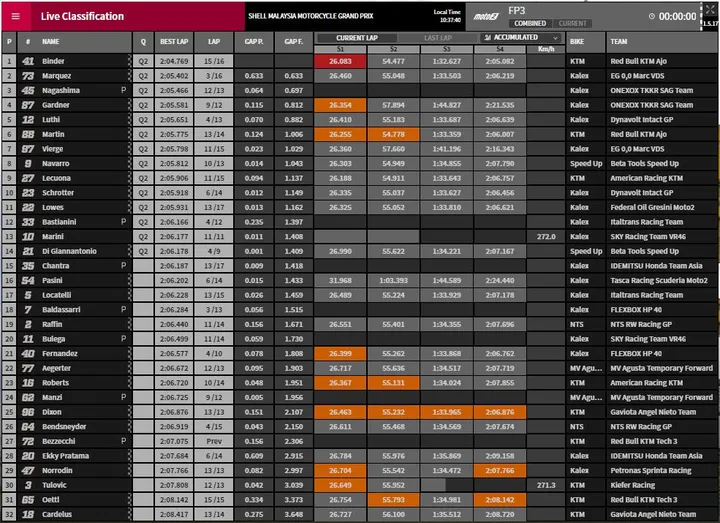Click the S4 sector header
Screen dimensions: 720x523
pyautogui.click(x=500, y=49)
